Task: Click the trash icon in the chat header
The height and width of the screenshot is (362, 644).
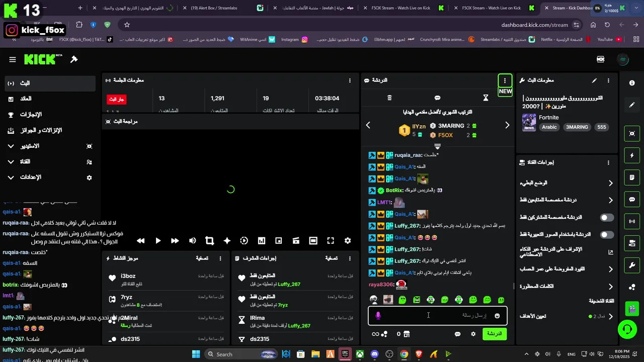Action: tap(389, 98)
